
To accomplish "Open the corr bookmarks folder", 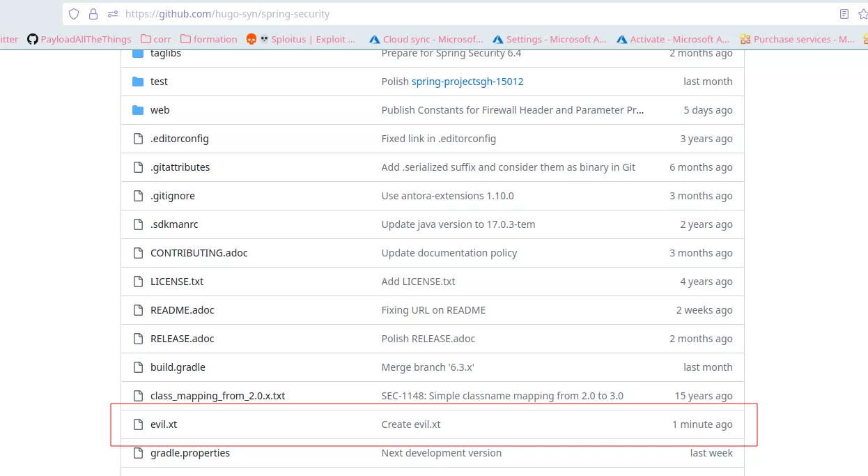I will pos(156,39).
